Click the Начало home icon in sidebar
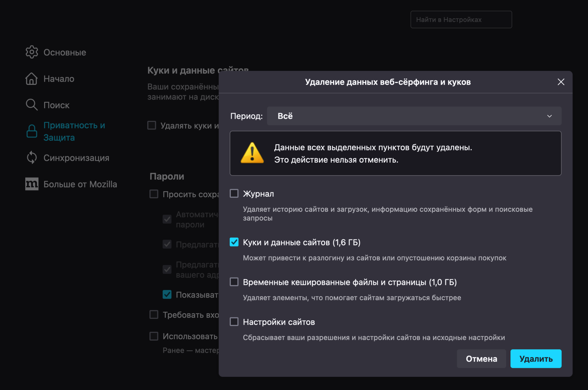The image size is (588, 390). pos(32,79)
